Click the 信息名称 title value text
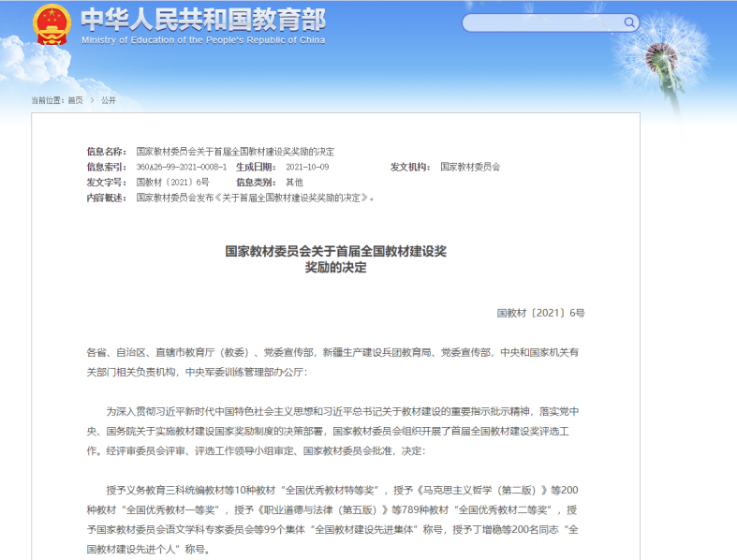737x560 pixels. coord(235,151)
